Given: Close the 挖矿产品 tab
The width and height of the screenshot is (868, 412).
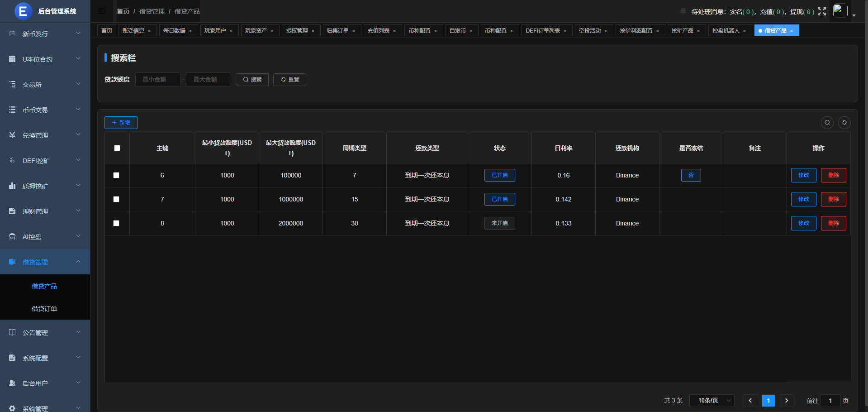Looking at the screenshot, I should coord(698,31).
